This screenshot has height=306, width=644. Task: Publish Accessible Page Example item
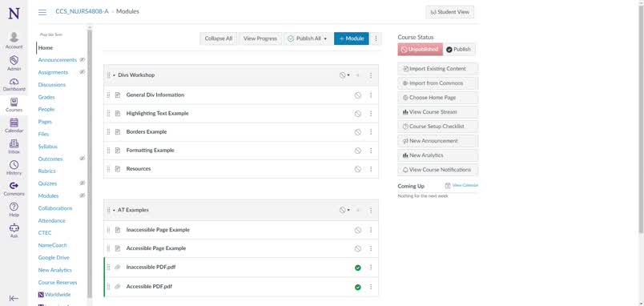point(358,248)
